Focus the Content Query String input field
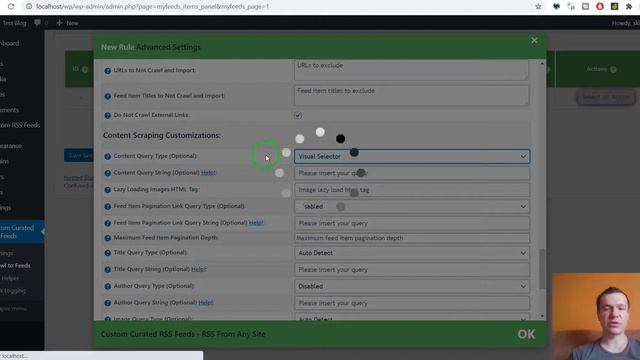Viewport: 640px width, 360px height. [x=412, y=173]
